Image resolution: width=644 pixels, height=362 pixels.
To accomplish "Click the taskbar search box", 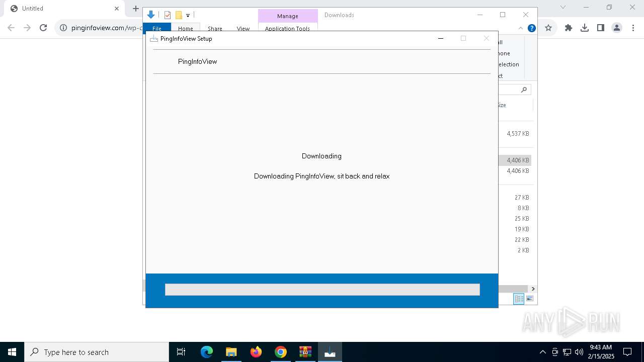I will pyautogui.click(x=97, y=352).
